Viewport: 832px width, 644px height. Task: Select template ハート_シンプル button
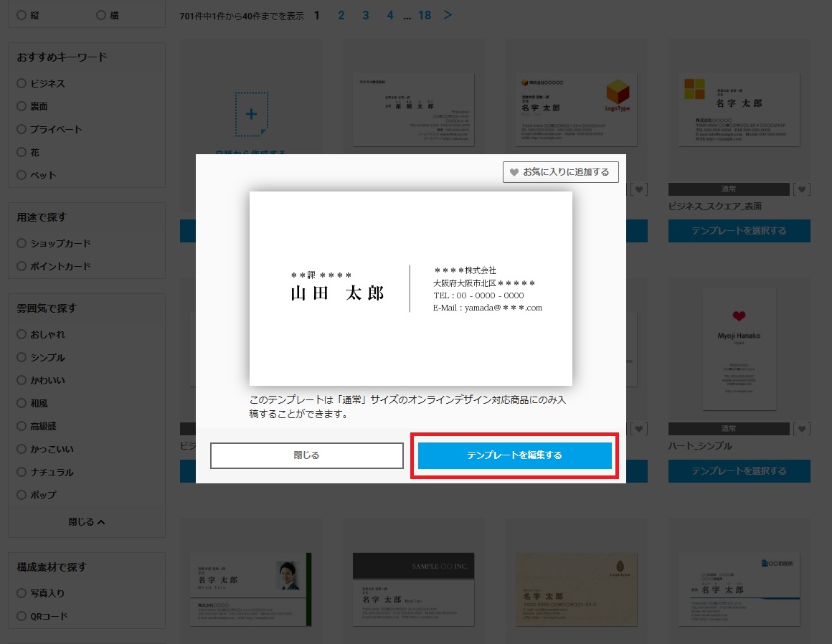coord(739,471)
